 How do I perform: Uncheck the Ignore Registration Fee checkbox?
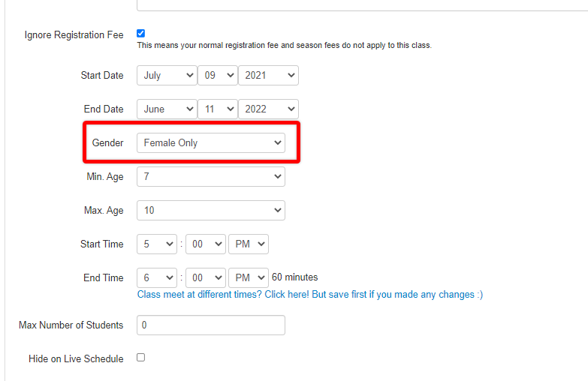coord(140,34)
